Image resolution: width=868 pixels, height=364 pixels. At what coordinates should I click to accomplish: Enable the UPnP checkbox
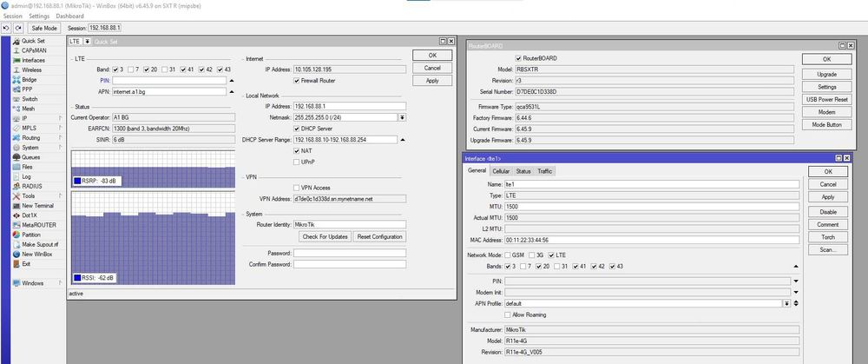coord(297,162)
